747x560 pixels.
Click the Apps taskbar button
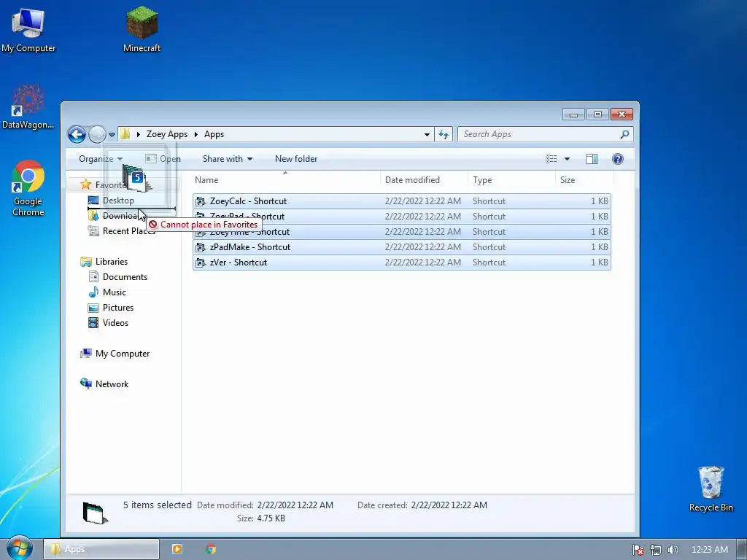(x=101, y=549)
